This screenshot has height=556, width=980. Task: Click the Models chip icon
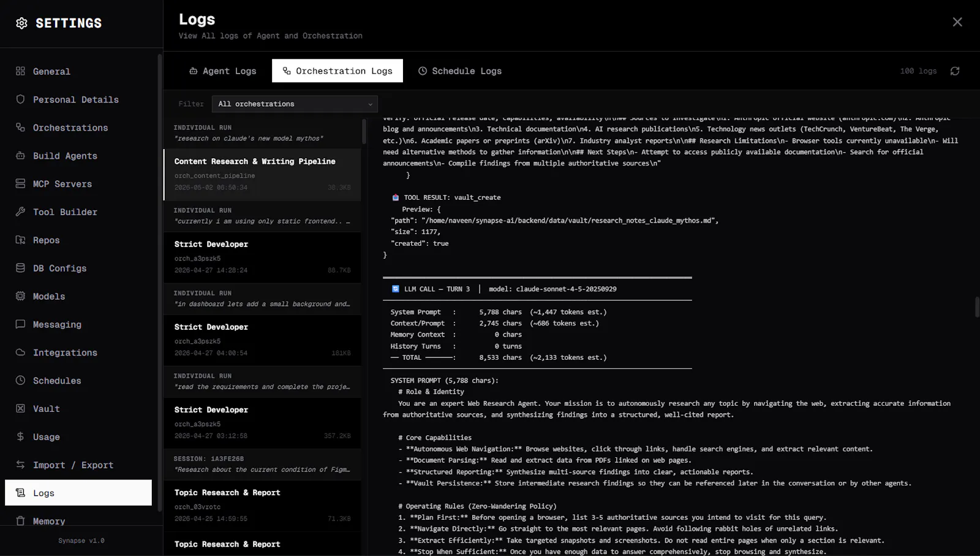(x=20, y=296)
